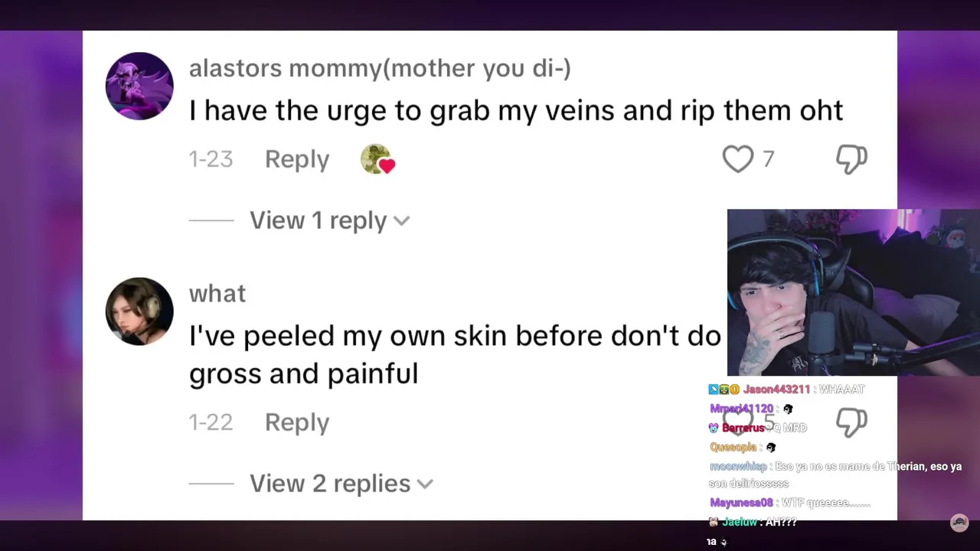Image resolution: width=980 pixels, height=551 pixels.
Task: Click the mouse badge next to Berrerus
Action: click(714, 428)
